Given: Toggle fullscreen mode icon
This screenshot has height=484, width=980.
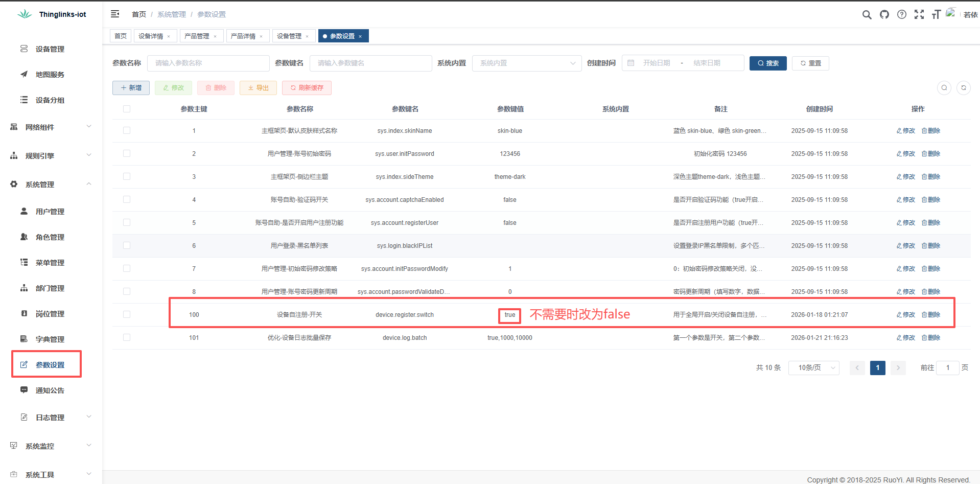Looking at the screenshot, I should coord(919,15).
